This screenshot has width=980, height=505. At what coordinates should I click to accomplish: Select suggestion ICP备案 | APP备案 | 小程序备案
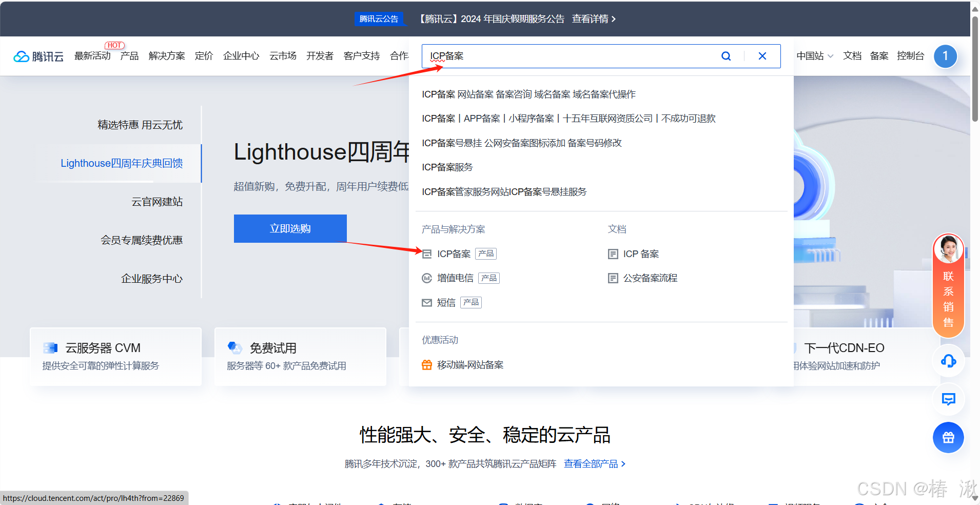[569, 119]
